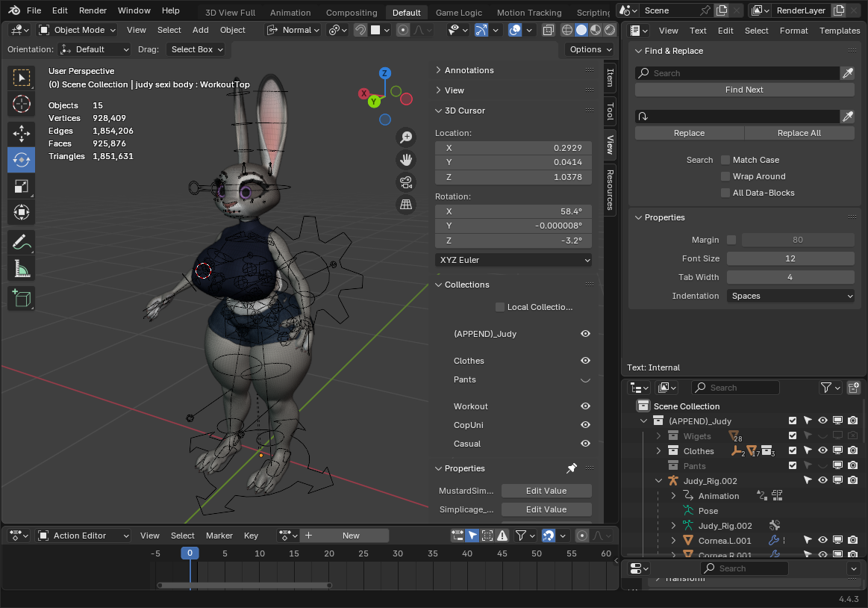Click the Find eyedropper icon
This screenshot has width=868, height=608.
point(848,73)
